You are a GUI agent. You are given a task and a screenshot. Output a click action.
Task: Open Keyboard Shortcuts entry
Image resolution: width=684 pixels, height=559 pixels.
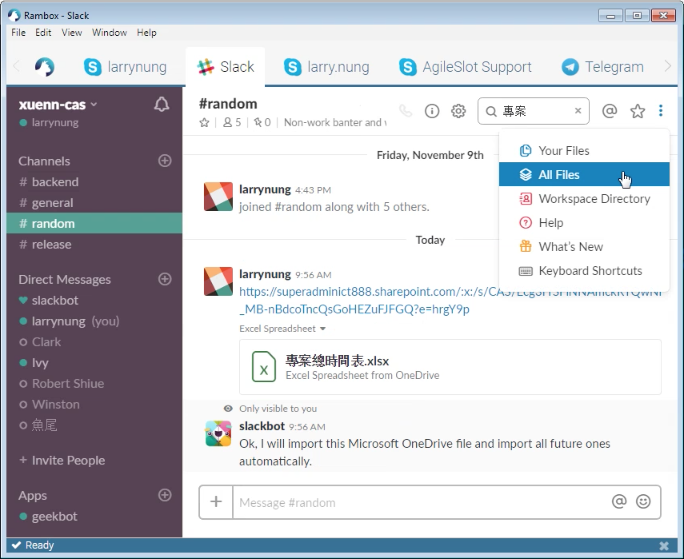[584, 271]
